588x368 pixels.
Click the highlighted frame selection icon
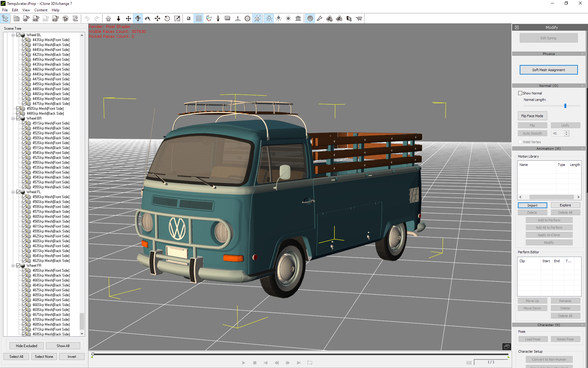258,19
